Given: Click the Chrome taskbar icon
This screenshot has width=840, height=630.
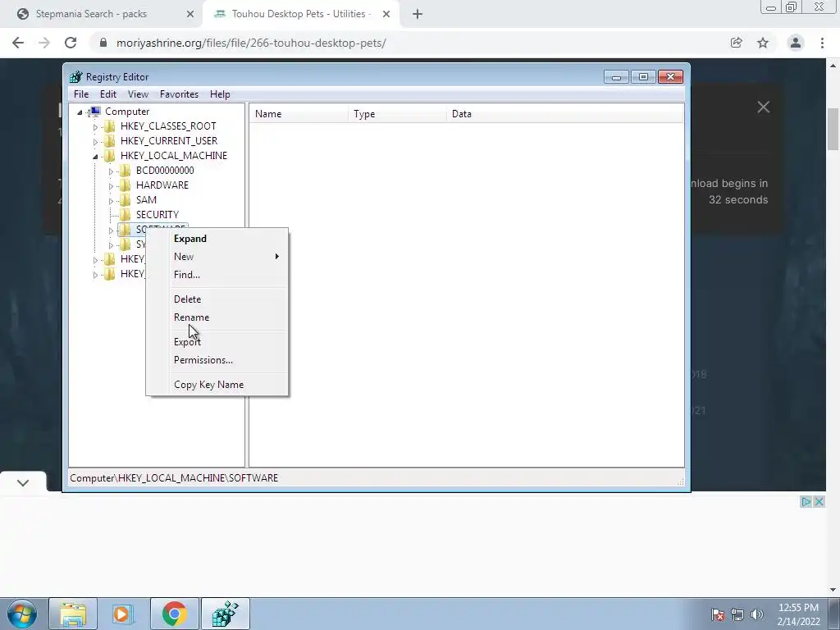Looking at the screenshot, I should [x=175, y=614].
